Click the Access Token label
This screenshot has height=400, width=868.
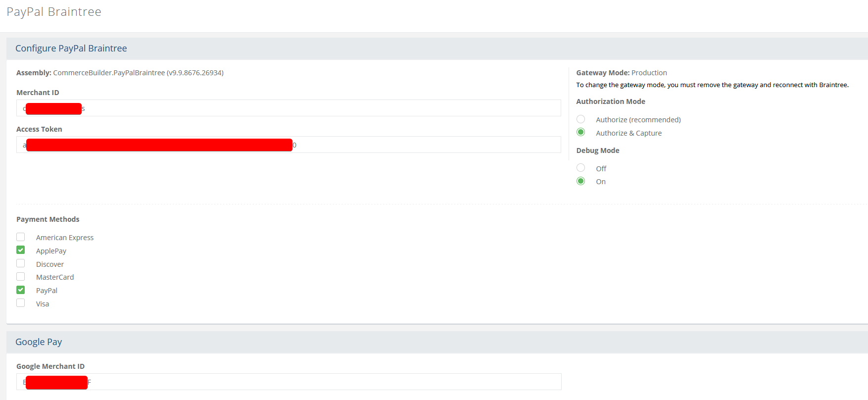pos(39,129)
